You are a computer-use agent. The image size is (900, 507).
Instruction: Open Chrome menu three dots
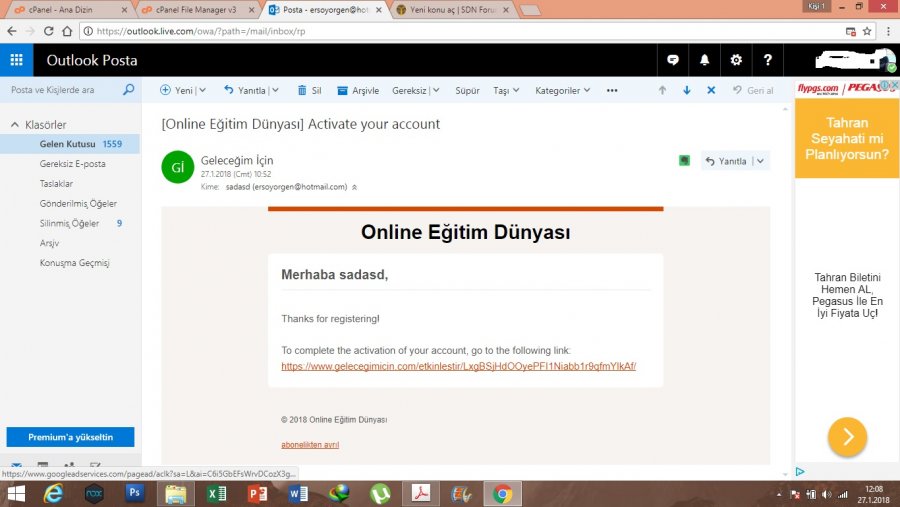[888, 31]
